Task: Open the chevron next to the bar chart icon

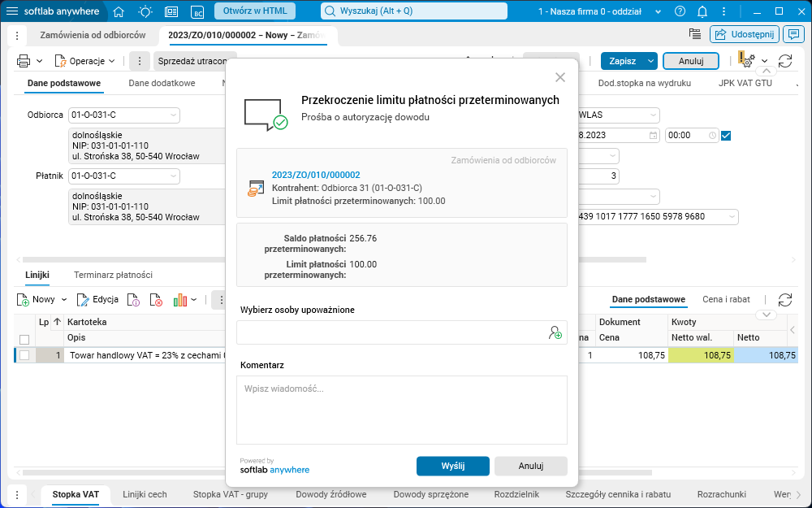Action: pos(195,299)
